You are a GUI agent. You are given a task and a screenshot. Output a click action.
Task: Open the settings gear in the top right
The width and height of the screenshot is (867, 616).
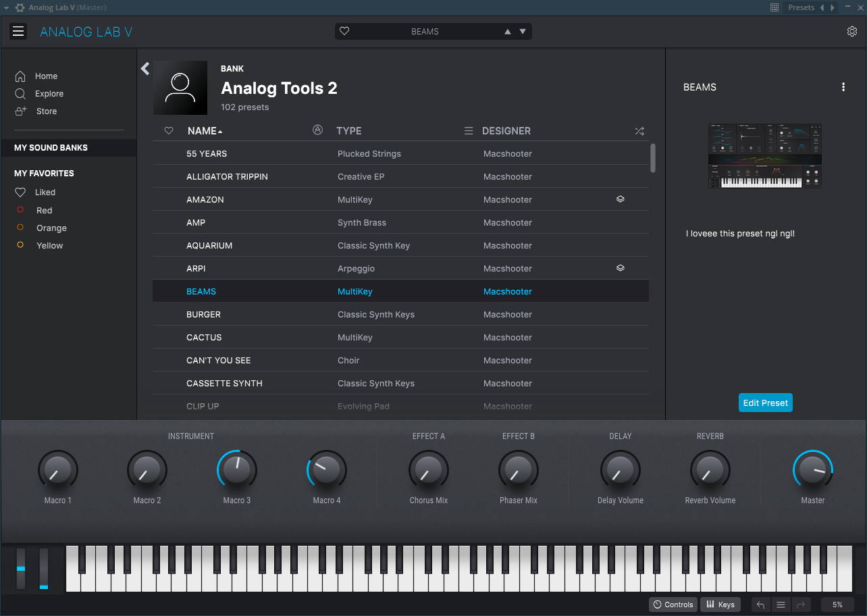point(852,31)
